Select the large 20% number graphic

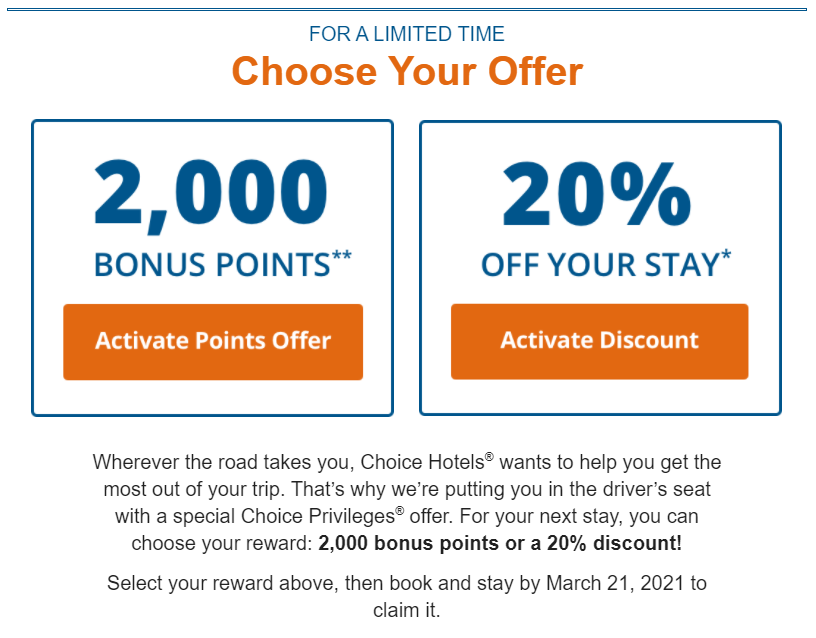596,193
